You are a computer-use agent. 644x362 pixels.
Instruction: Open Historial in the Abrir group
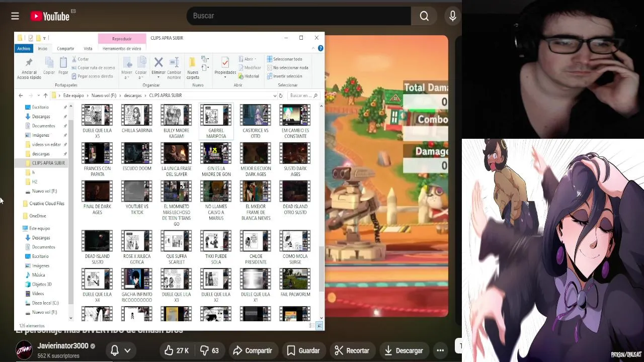[249, 76]
